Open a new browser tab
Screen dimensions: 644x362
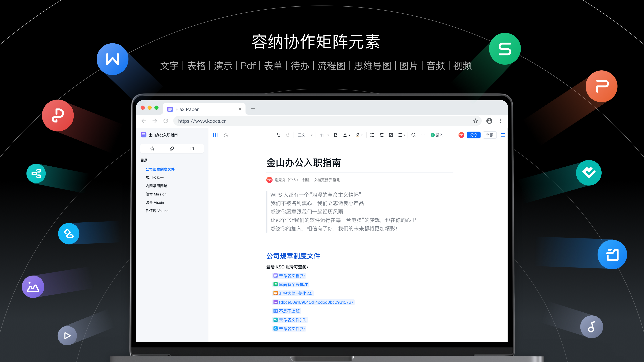pyautogui.click(x=253, y=109)
